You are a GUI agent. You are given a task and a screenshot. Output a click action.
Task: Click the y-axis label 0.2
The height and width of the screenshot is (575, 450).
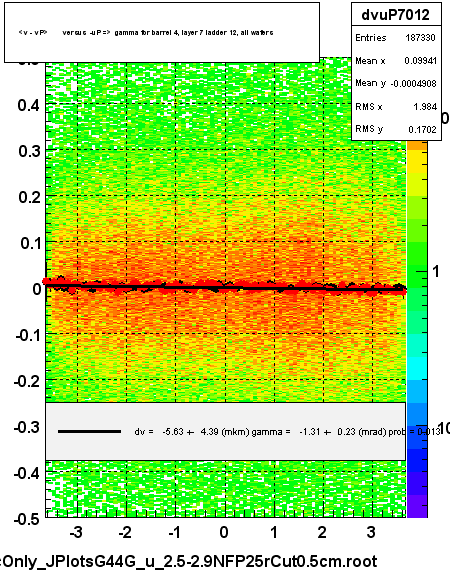(29, 197)
